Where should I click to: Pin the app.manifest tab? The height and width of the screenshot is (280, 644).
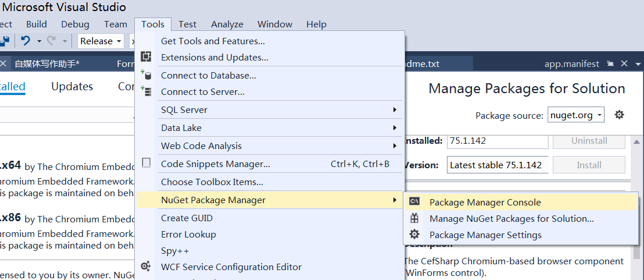click(x=610, y=63)
